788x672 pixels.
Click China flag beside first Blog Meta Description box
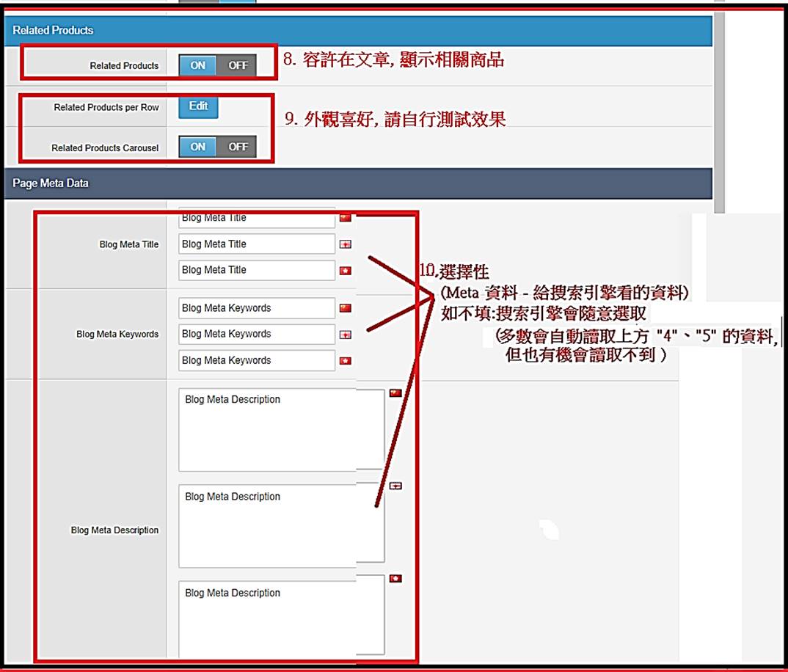click(x=395, y=393)
